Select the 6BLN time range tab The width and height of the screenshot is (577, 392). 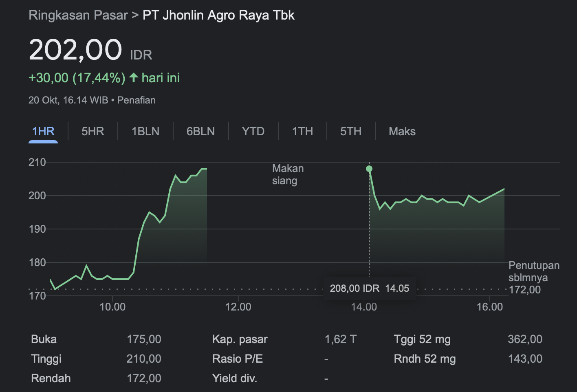tap(200, 131)
